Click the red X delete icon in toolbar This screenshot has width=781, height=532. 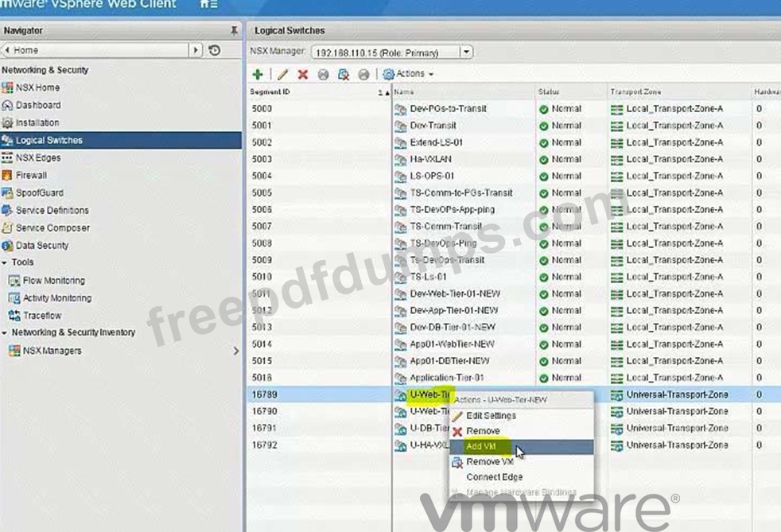[302, 75]
